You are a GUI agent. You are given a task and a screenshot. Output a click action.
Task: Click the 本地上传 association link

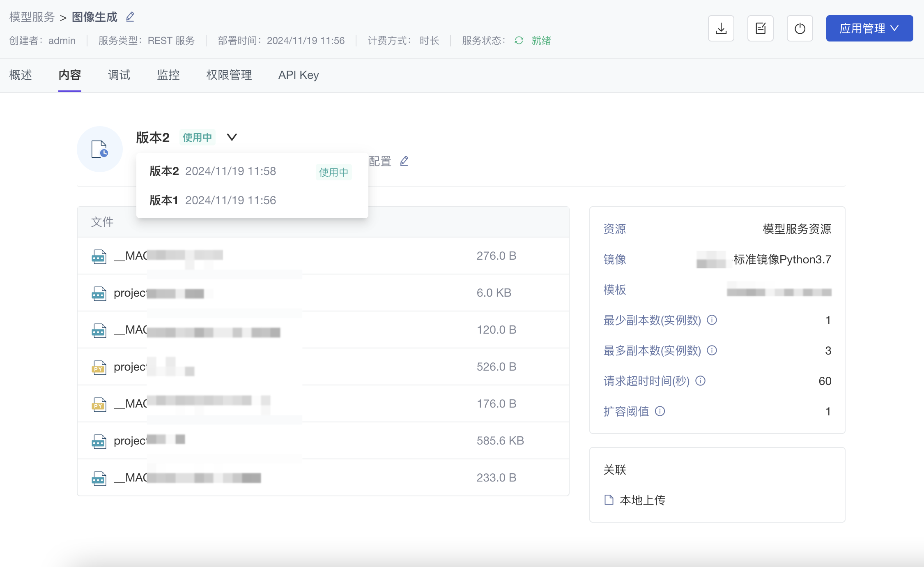pos(642,500)
